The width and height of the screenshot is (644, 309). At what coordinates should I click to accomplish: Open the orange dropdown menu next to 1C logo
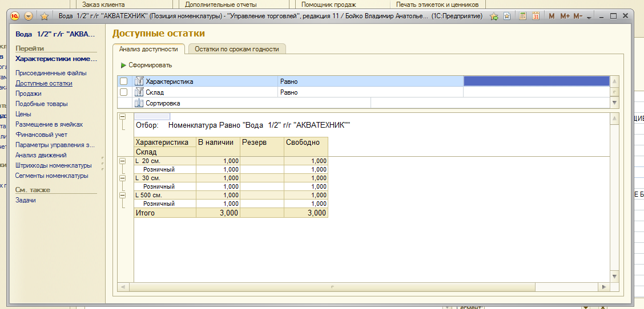pos(29,17)
